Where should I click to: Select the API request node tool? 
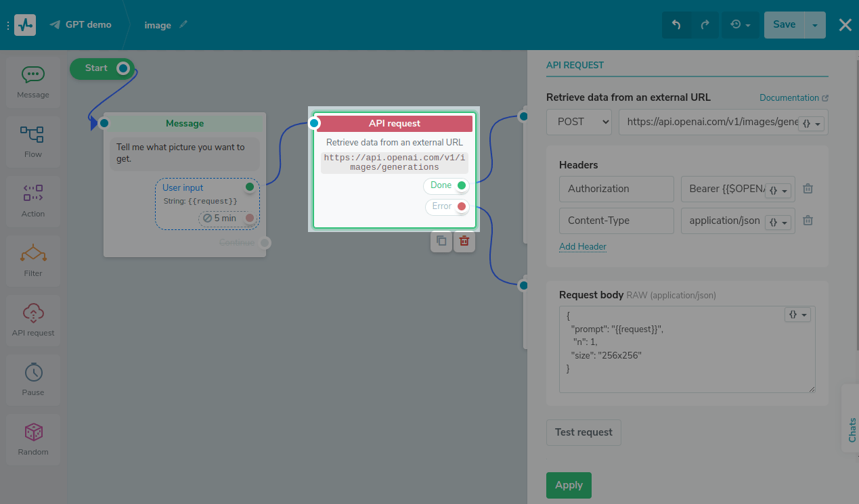(32, 319)
